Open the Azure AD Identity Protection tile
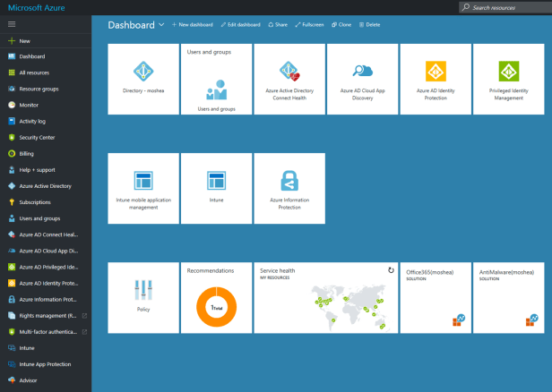 (436, 79)
